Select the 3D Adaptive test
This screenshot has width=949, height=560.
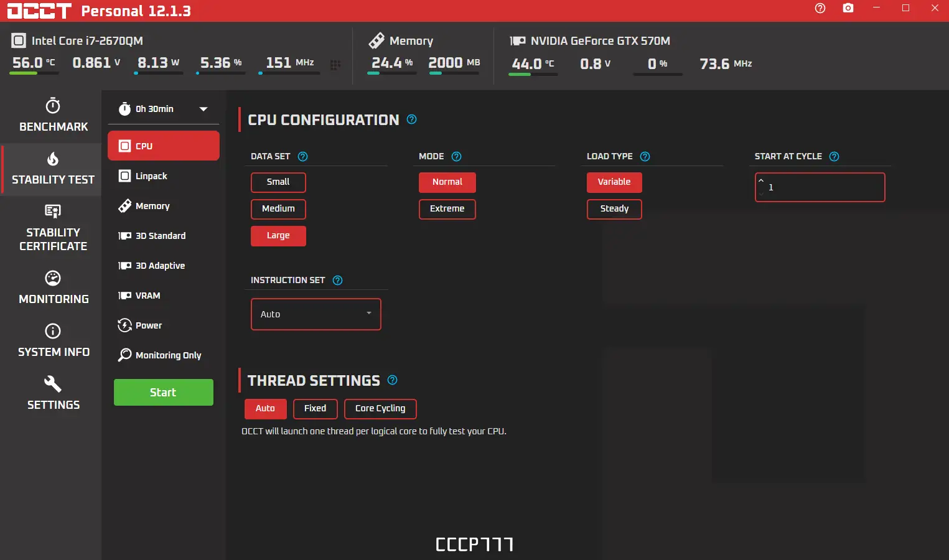(164, 266)
